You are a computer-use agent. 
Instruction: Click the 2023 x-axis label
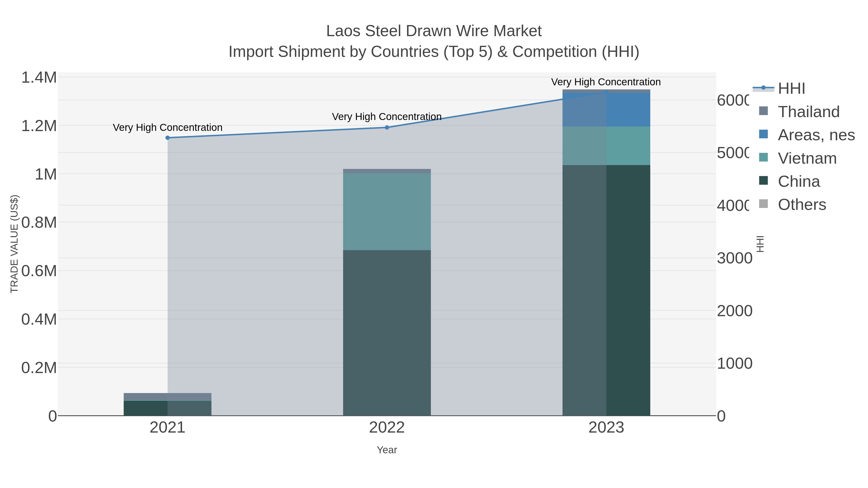(x=606, y=428)
